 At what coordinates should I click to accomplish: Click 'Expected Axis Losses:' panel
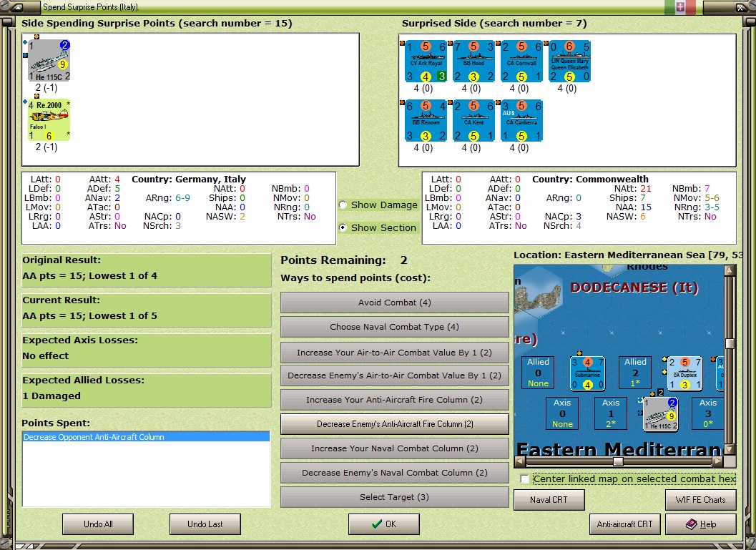pos(147,350)
